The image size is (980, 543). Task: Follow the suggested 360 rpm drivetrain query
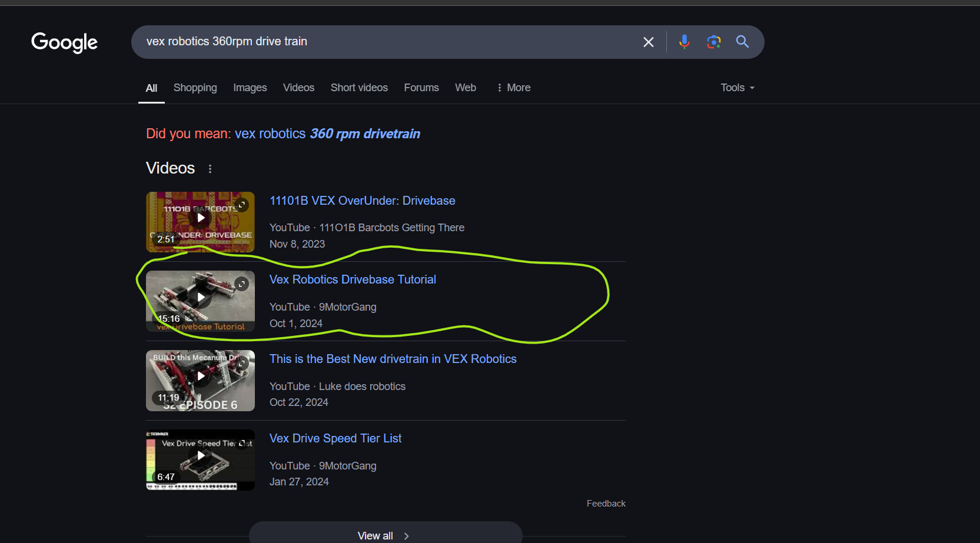click(327, 134)
